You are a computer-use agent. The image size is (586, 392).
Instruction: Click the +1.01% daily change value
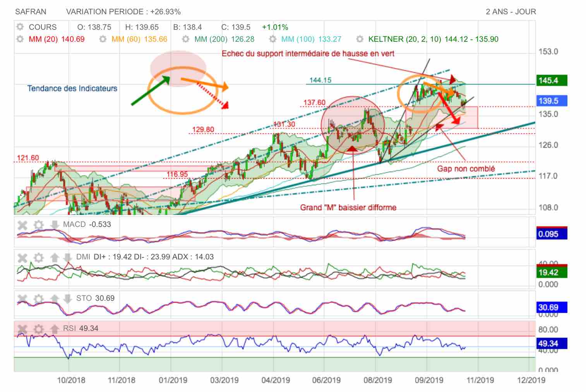point(275,27)
